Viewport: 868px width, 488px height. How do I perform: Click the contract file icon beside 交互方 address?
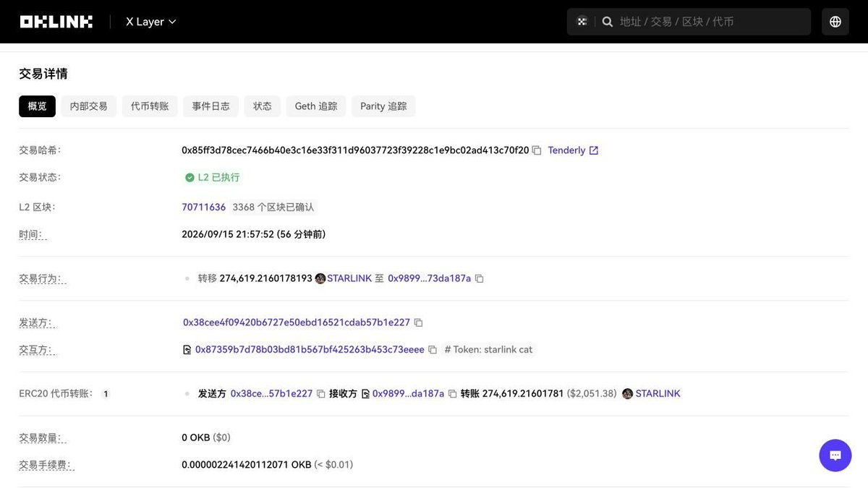point(187,350)
